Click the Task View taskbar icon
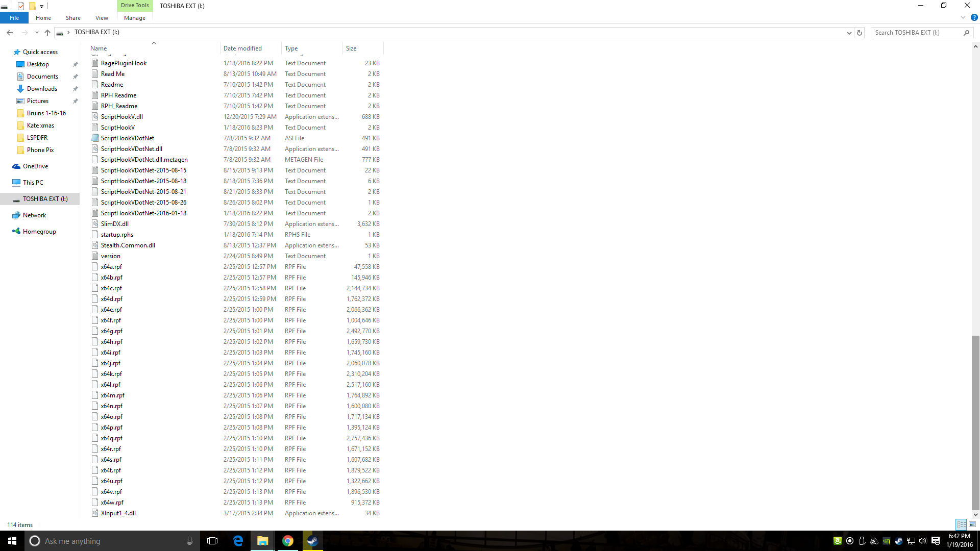The height and width of the screenshot is (551, 980). click(x=212, y=541)
